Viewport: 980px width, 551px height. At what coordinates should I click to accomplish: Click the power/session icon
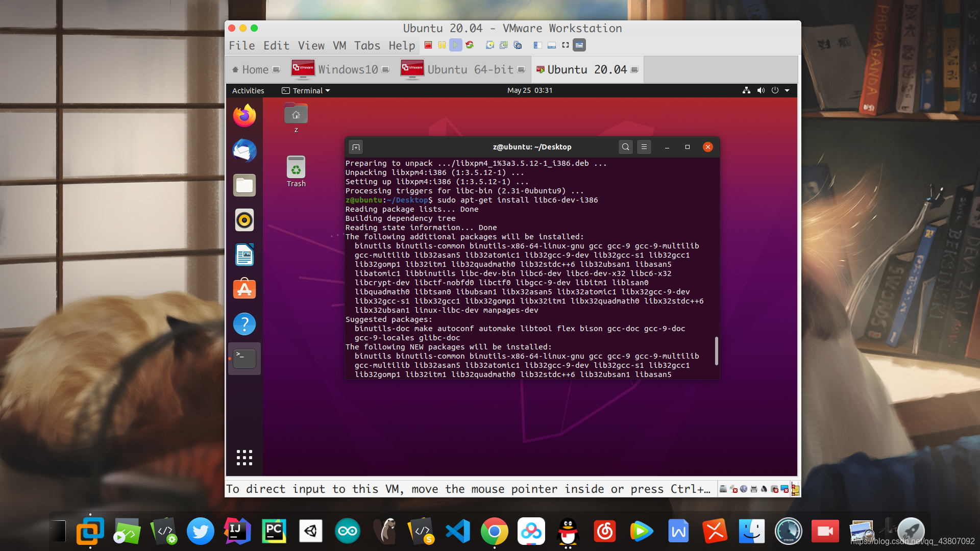pyautogui.click(x=775, y=90)
